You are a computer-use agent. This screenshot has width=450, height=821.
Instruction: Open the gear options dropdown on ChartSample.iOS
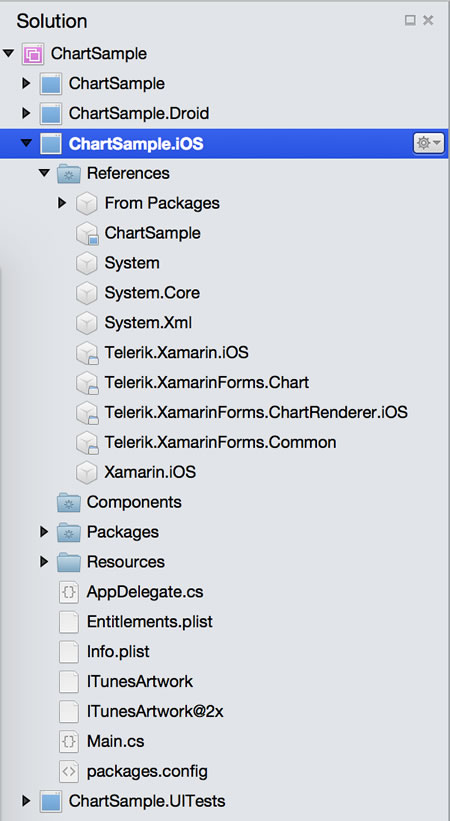(429, 143)
